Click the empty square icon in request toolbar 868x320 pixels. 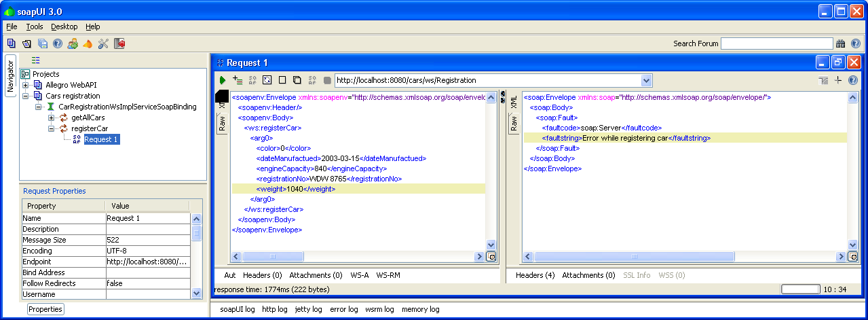282,80
